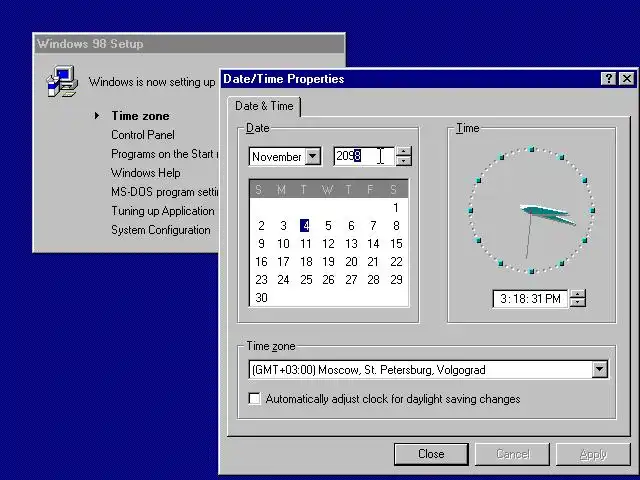Click Control Panel step in Setup window
Screen dimensions: 640x480
(143, 135)
